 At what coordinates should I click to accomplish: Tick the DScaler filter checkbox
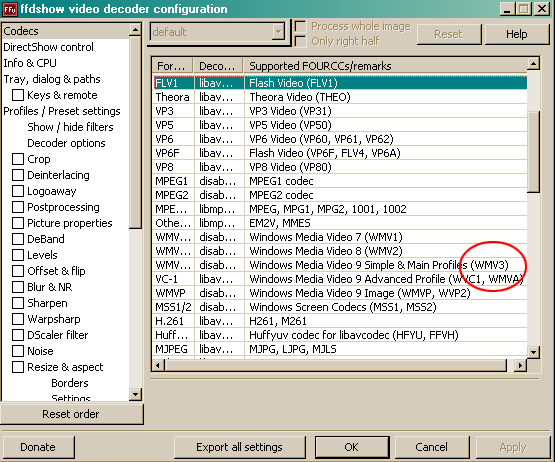18,335
